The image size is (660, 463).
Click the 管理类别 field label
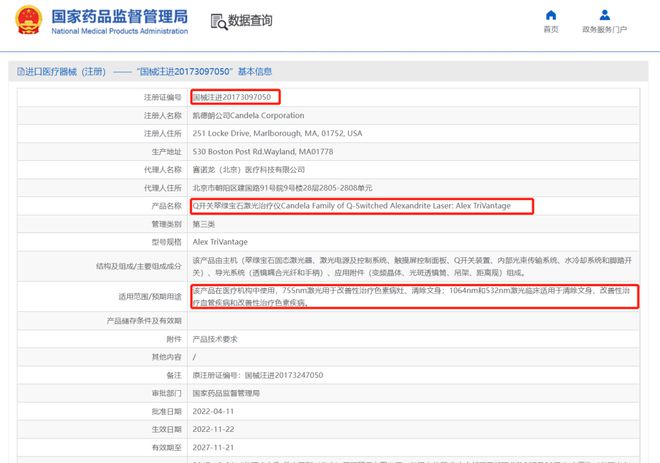166,224
